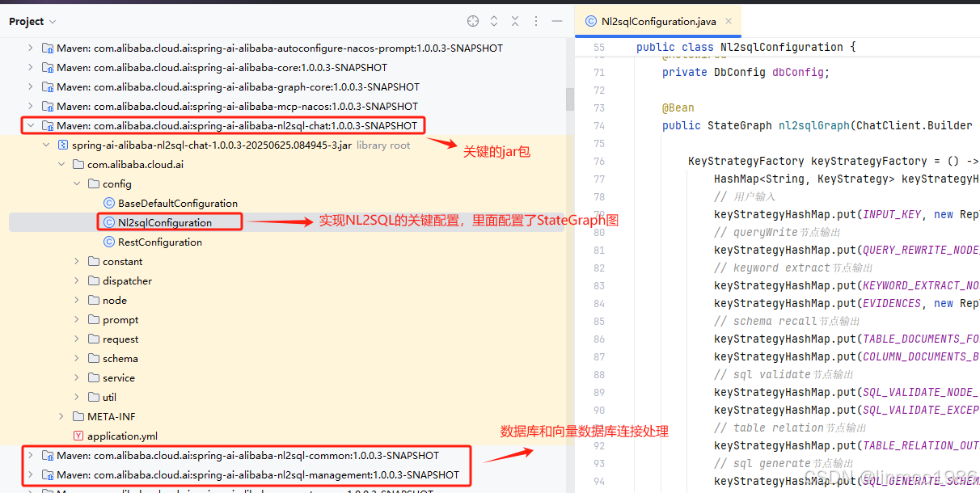
Task: Hide the Project tool window
Action: [557, 22]
